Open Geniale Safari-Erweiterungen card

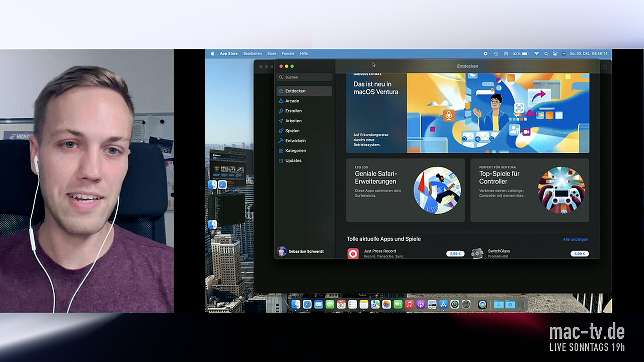406,190
